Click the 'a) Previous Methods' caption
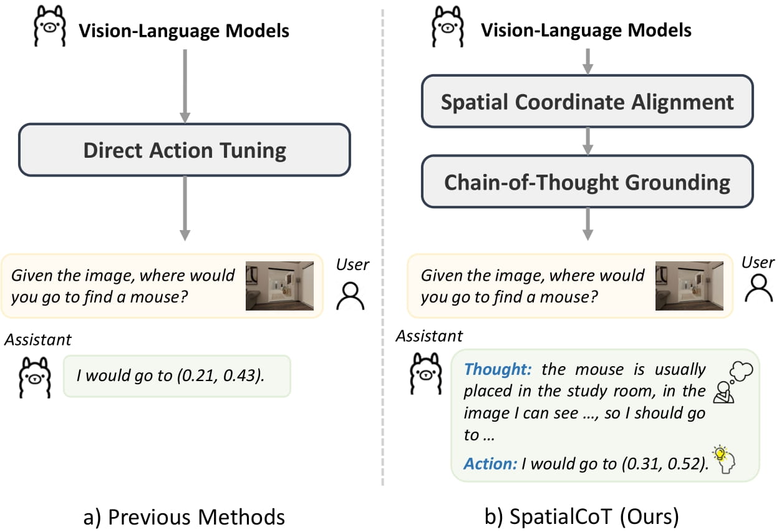Image resolution: width=779 pixels, height=532 pixels. point(185,516)
